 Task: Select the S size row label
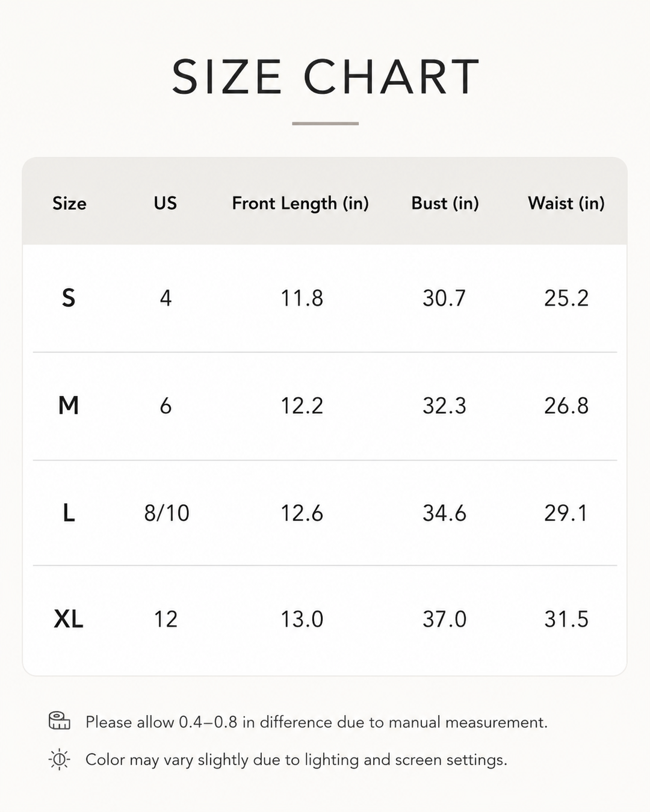pyautogui.click(x=69, y=298)
